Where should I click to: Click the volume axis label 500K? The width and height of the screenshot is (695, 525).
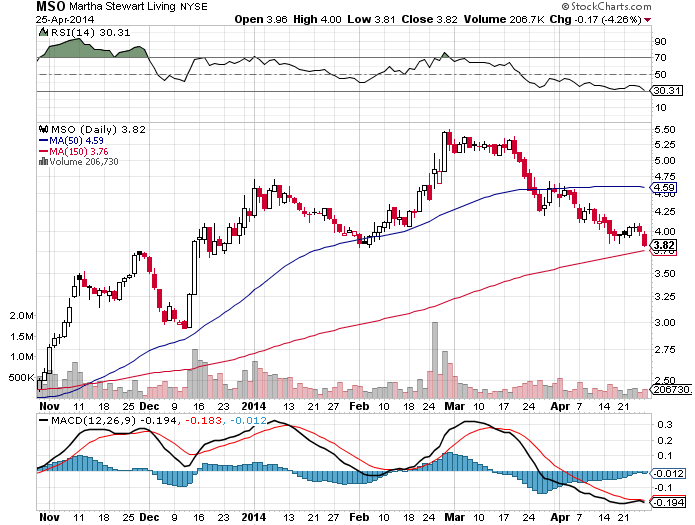click(x=21, y=378)
